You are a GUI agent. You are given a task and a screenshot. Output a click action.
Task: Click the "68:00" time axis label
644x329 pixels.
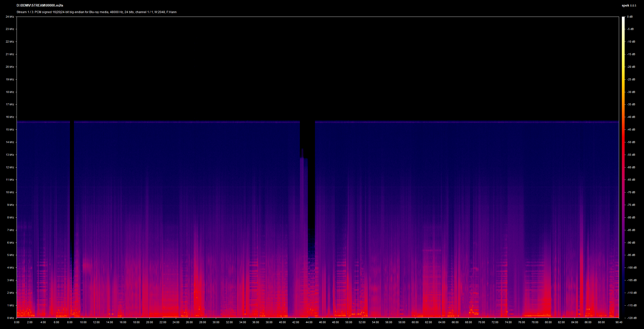468,322
